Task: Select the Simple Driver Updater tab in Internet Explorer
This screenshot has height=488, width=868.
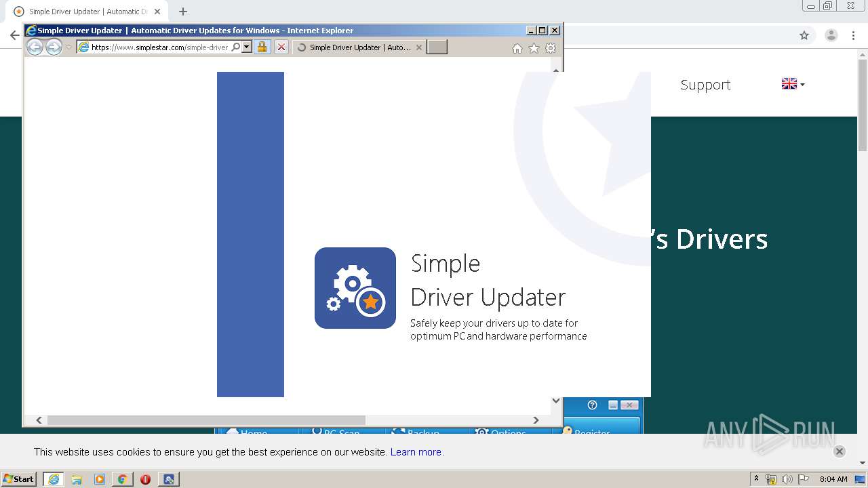Action: pos(359,47)
